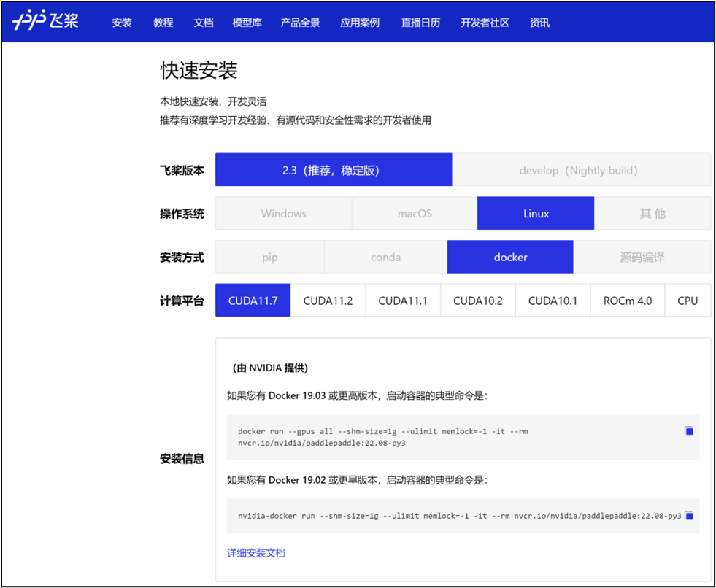The height and width of the screenshot is (588, 716).
Task: Click the Docker 19.03 或更高版本 instruction line
Action: [x=357, y=395]
